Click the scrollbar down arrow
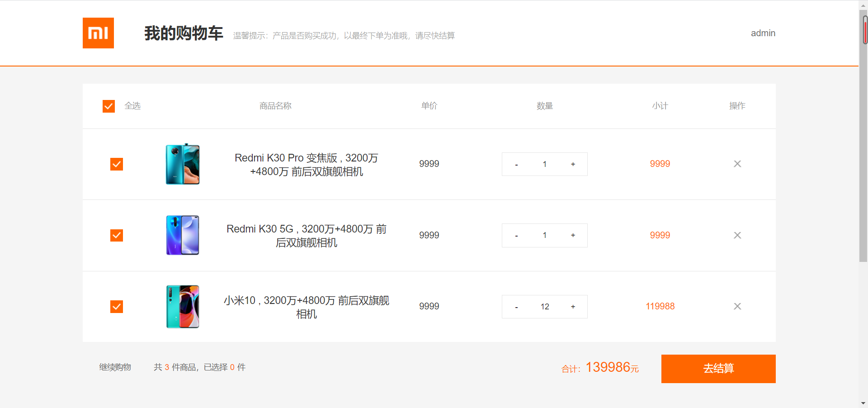Viewport: 868px width, 408px height. coord(863,403)
